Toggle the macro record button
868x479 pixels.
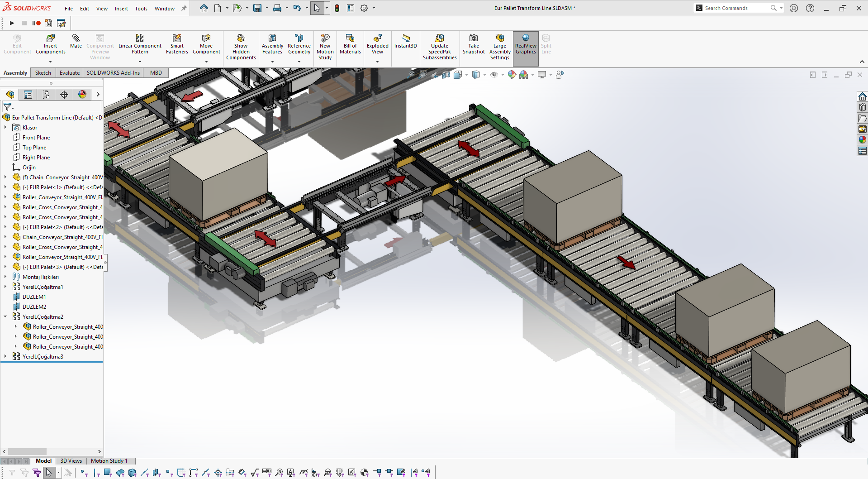36,23
